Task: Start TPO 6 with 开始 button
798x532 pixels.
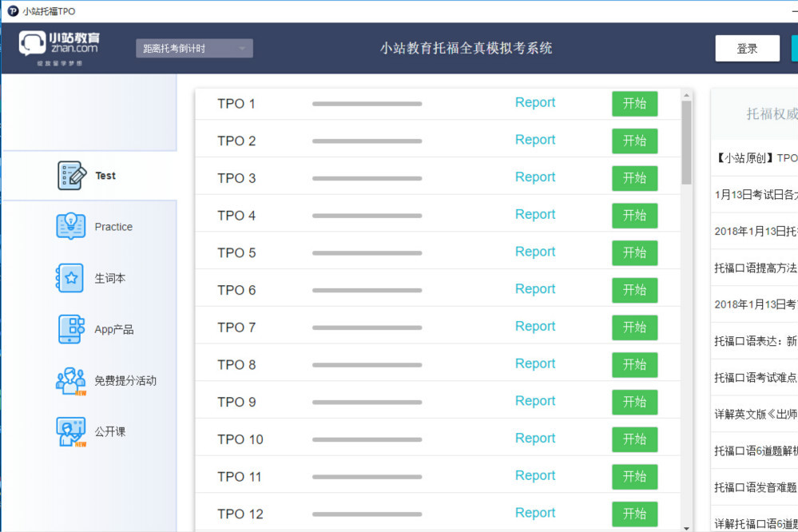Action: click(634, 290)
